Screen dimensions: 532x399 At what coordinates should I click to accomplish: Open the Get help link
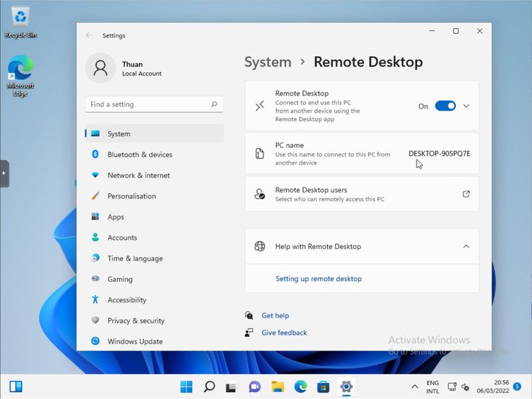click(x=275, y=315)
